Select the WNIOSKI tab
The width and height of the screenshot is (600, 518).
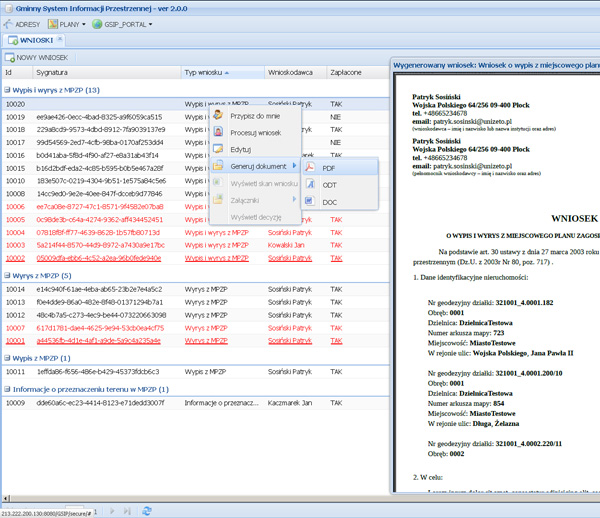pos(34,40)
